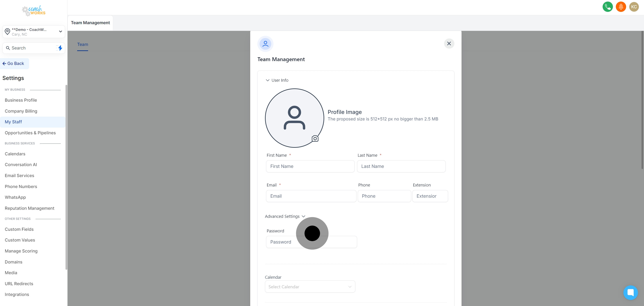Click the Go Back link
Image resolution: width=644 pixels, height=306 pixels.
click(x=13, y=64)
